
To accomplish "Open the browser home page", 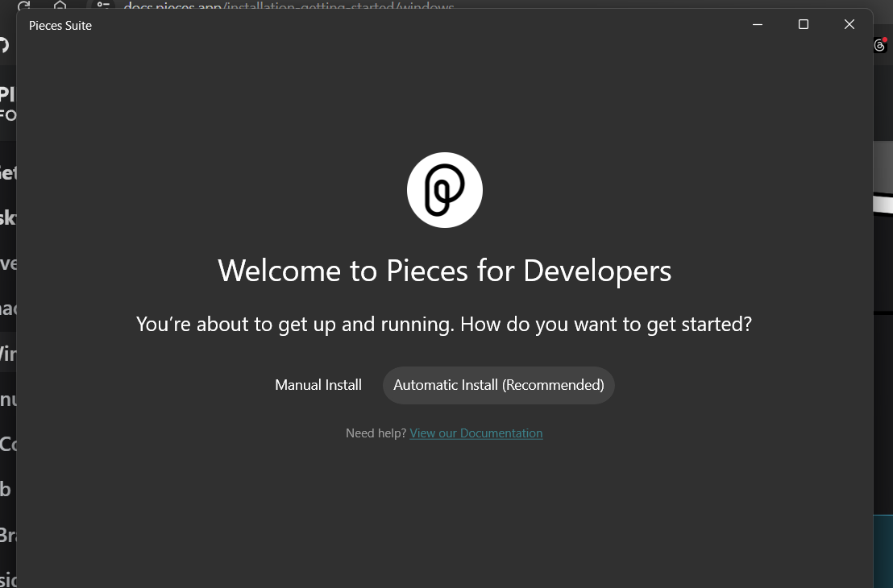I will point(60,5).
